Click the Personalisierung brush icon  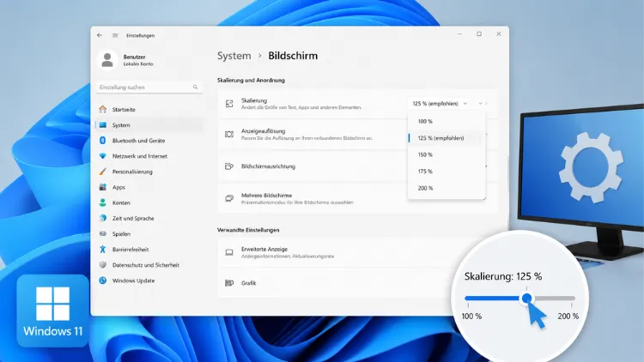(x=103, y=172)
